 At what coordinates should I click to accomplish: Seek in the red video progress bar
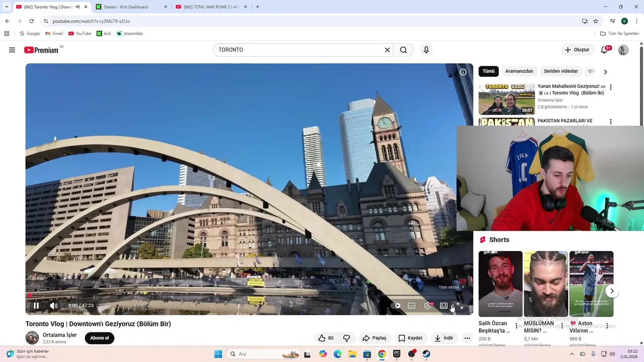[x=249, y=296]
